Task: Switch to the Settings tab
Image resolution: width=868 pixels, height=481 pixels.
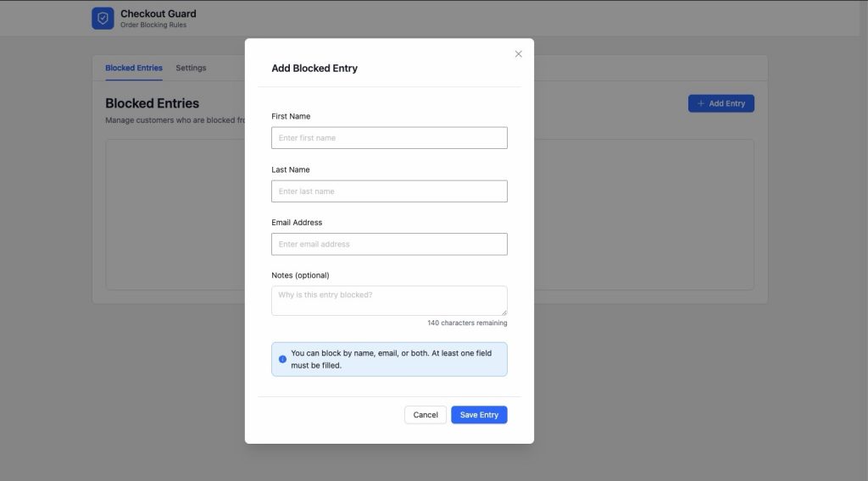Action: coord(191,68)
